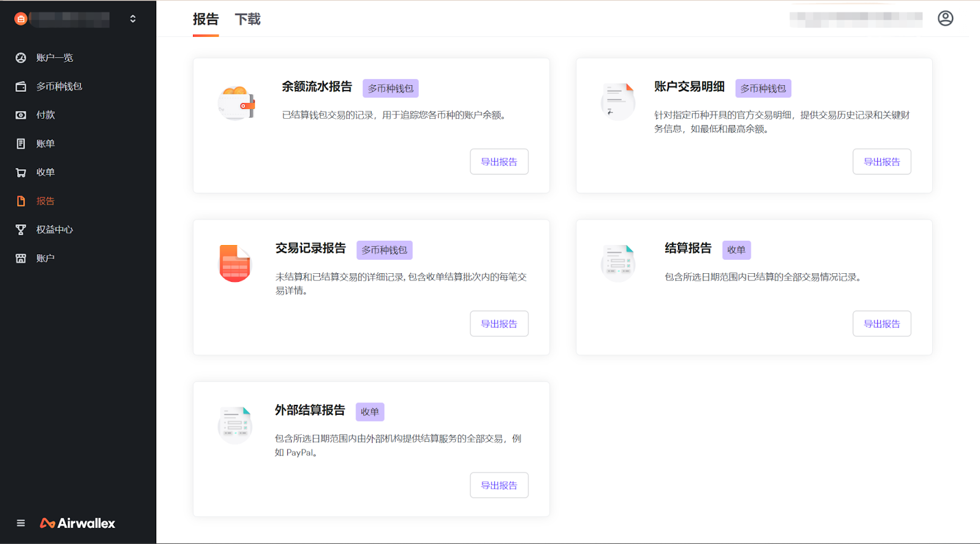Expand the account switcher chevron
The width and height of the screenshot is (980, 544).
click(133, 19)
